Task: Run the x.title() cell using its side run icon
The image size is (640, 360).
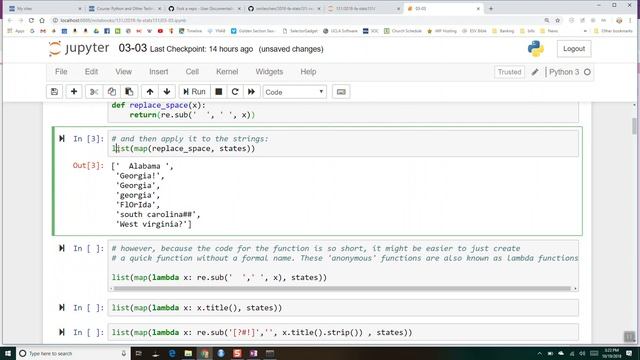Action: (62, 307)
